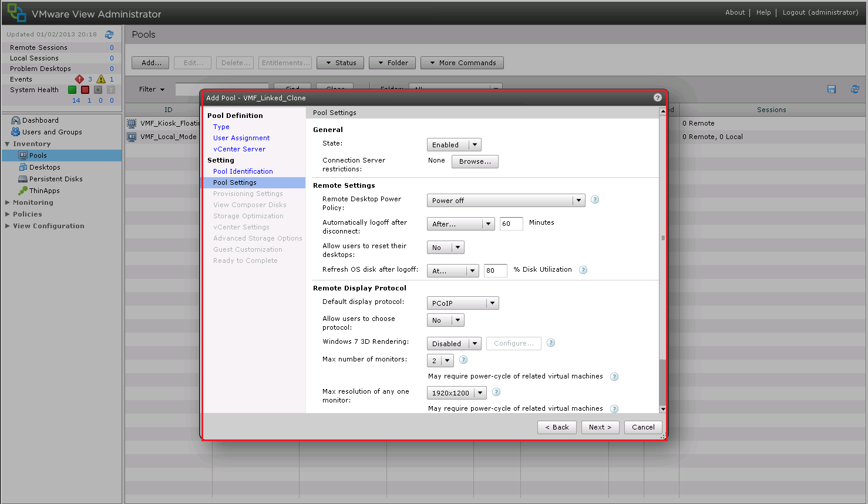Open the More Commands menu
Image resolution: width=868 pixels, height=504 pixels.
tap(462, 63)
